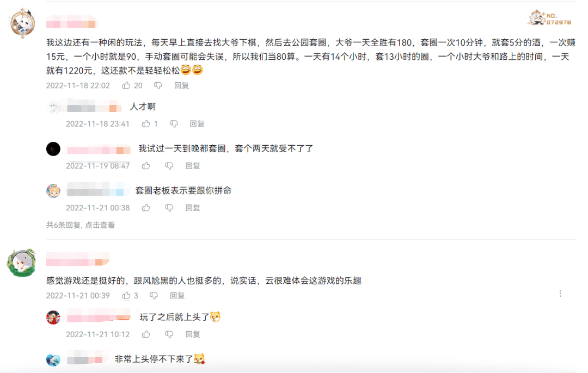This screenshot has width=588, height=373.
Task: Reply to "玩了之后就上头了" comment
Action: 193,334
